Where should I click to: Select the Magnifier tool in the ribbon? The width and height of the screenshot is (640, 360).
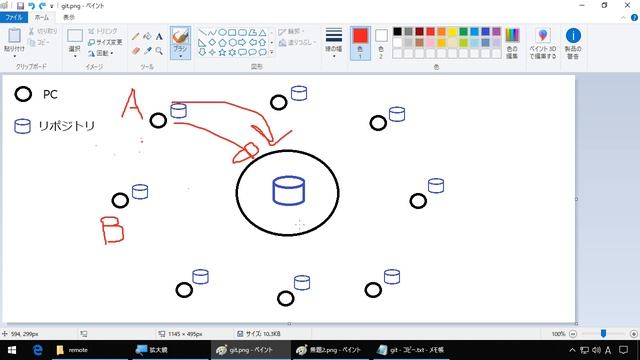(159, 51)
